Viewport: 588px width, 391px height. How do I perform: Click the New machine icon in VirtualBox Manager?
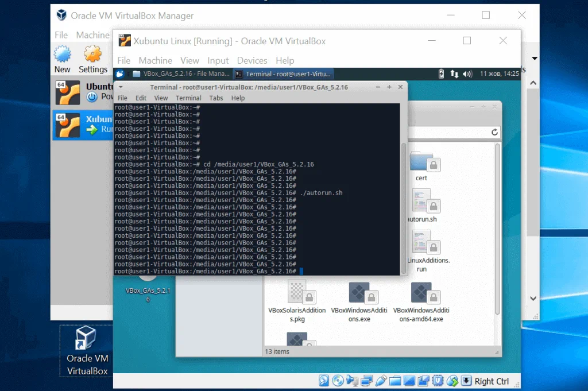[62, 60]
